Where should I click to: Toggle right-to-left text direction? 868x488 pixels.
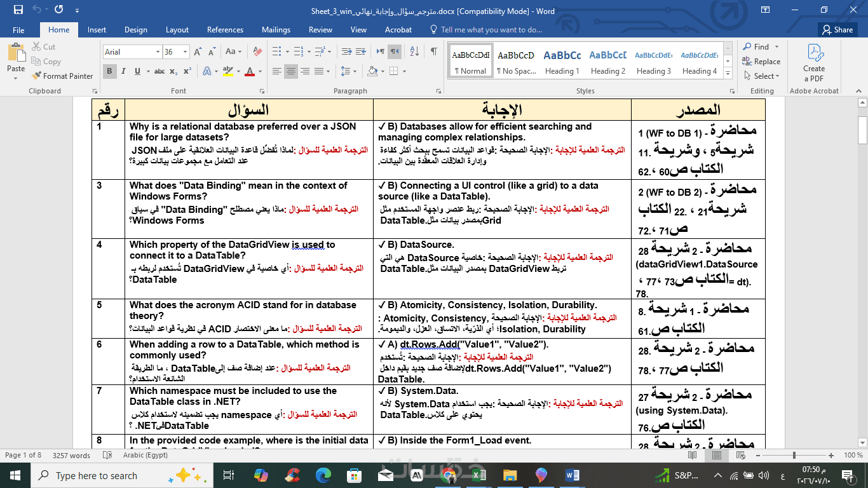coord(395,52)
